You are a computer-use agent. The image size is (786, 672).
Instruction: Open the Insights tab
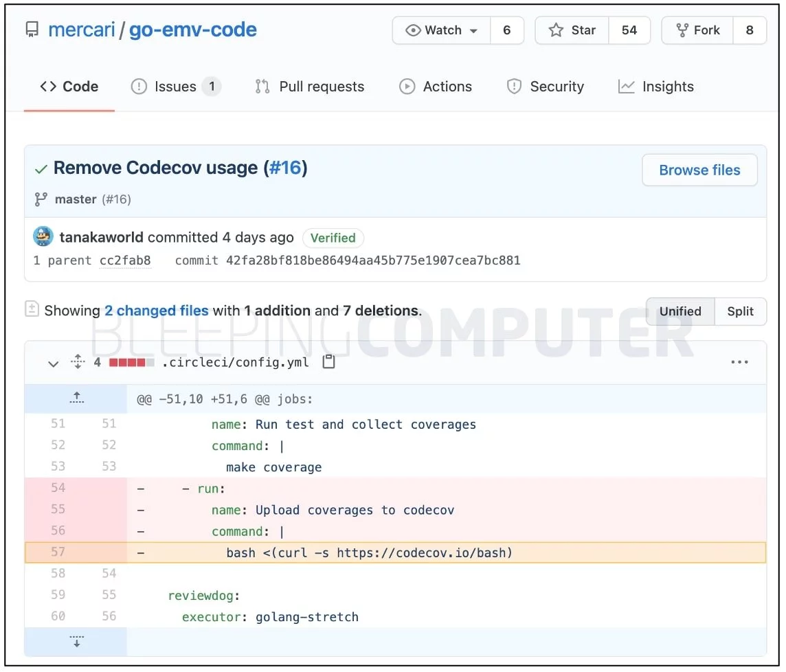tap(655, 87)
